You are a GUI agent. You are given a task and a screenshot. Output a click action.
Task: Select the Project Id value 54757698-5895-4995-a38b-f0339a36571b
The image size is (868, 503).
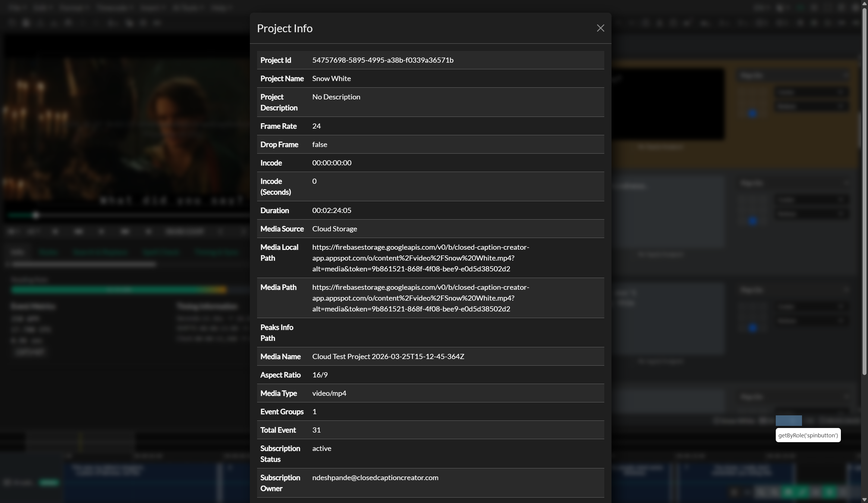pyautogui.click(x=383, y=60)
